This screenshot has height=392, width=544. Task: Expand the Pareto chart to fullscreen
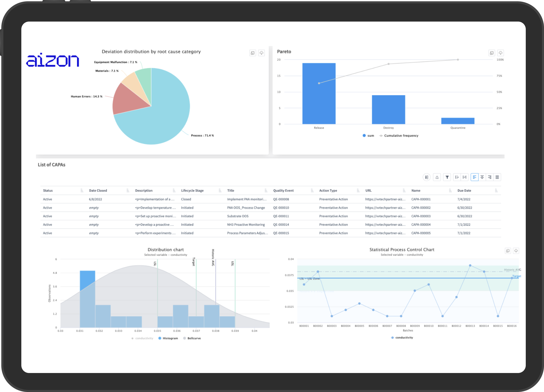tap(492, 53)
